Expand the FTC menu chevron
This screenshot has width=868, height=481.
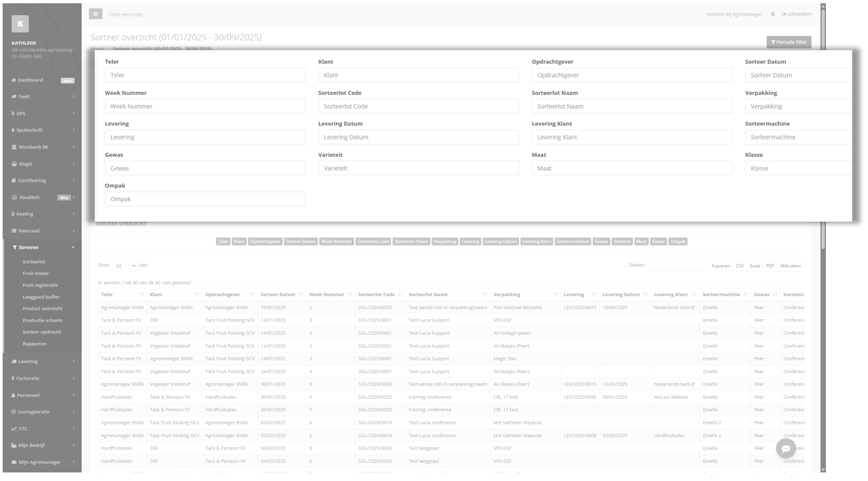coord(73,428)
